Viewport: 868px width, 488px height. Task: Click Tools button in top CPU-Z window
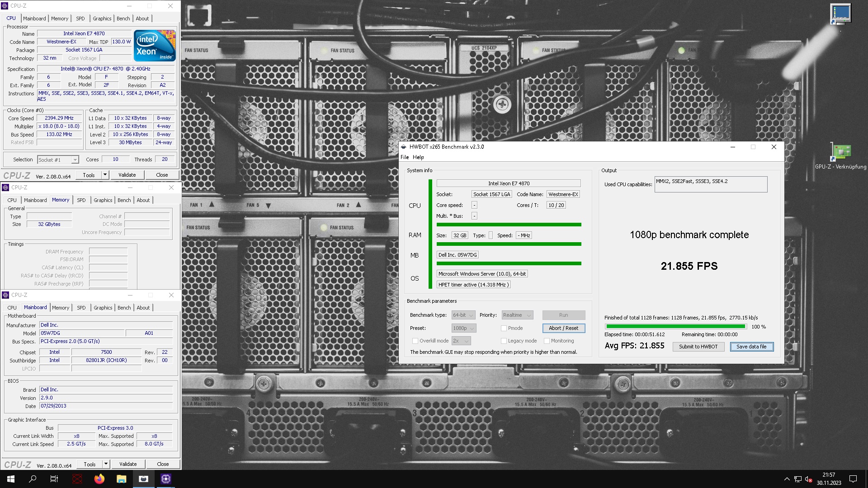coord(89,175)
